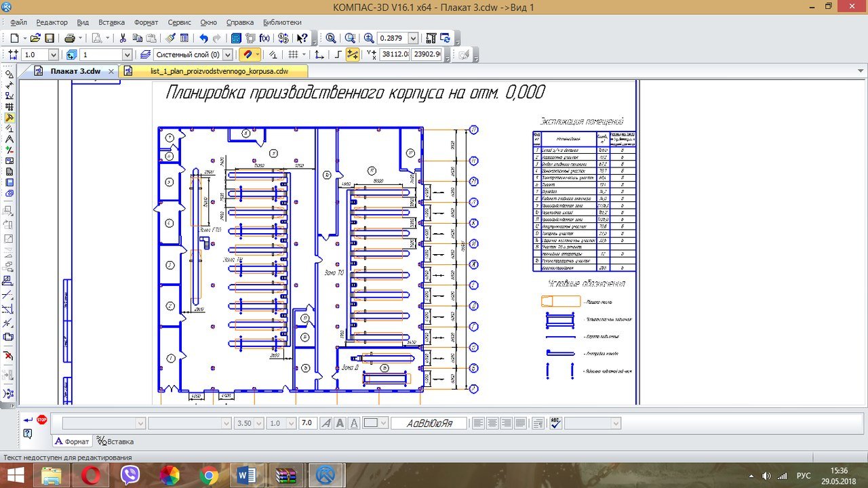Open the Библиотеки menu
This screenshot has height=488, width=868.
pyautogui.click(x=282, y=22)
